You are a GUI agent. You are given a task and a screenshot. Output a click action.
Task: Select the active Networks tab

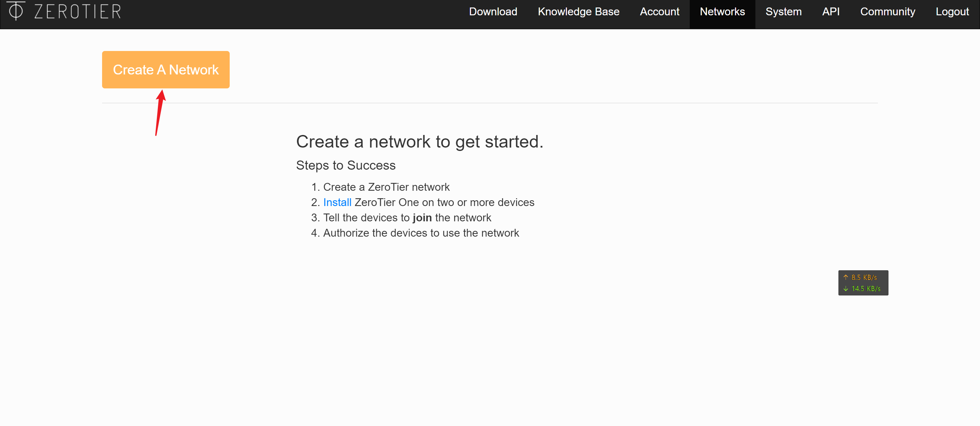pyautogui.click(x=722, y=12)
